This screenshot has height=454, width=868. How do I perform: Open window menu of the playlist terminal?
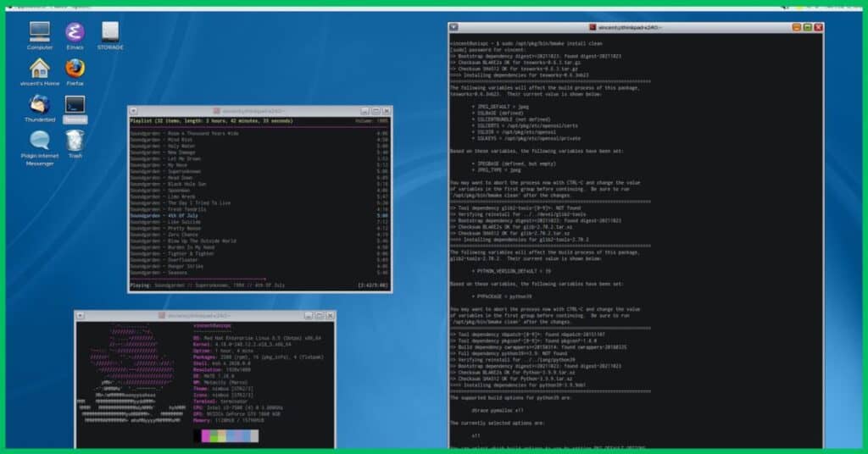click(x=133, y=111)
